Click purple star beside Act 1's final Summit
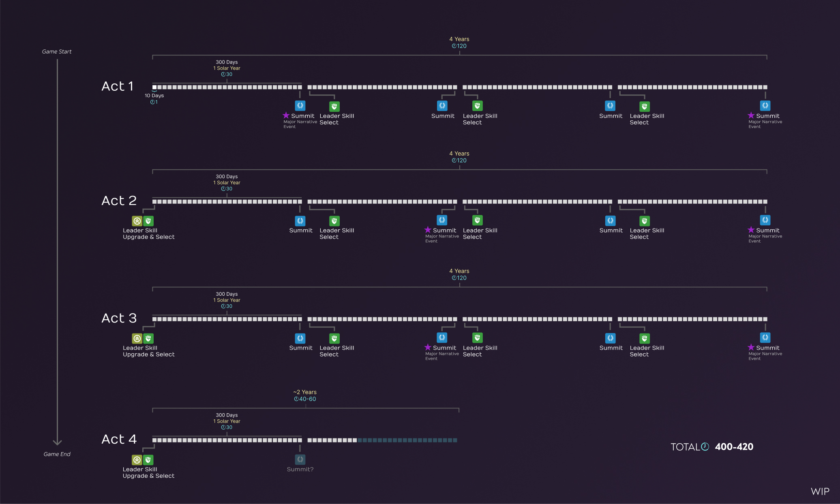The height and width of the screenshot is (504, 840). click(751, 115)
